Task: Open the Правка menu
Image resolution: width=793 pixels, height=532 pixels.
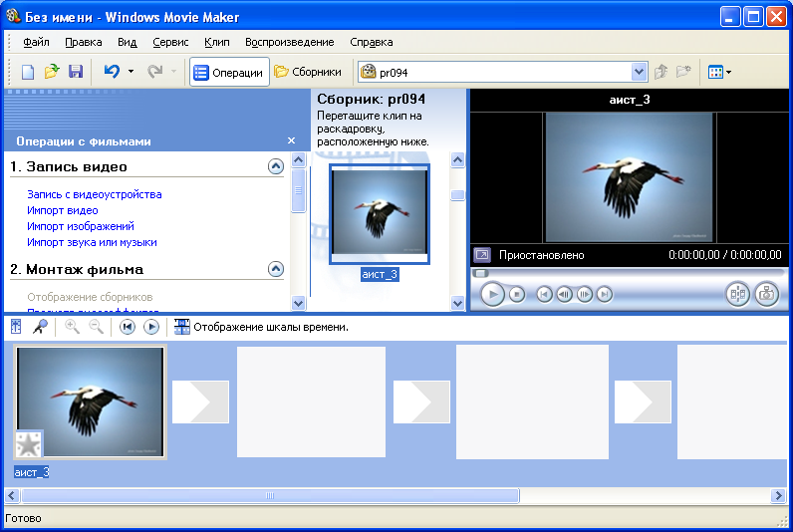Action: point(84,42)
